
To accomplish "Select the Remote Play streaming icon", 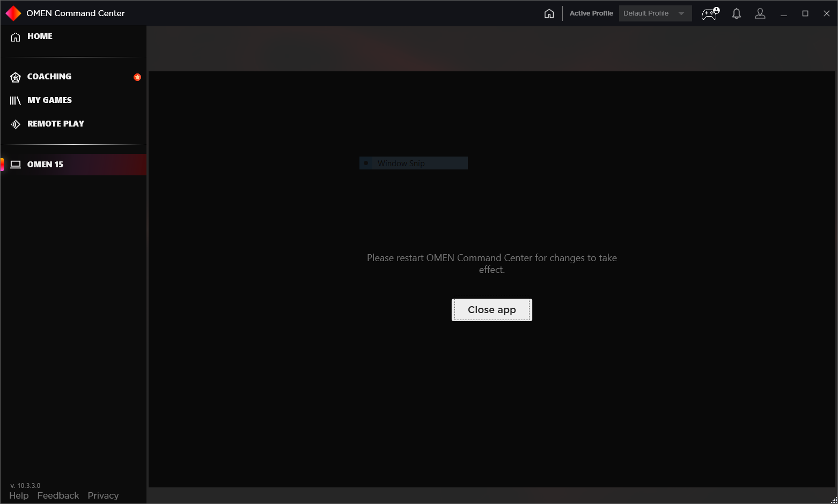I will [16, 124].
